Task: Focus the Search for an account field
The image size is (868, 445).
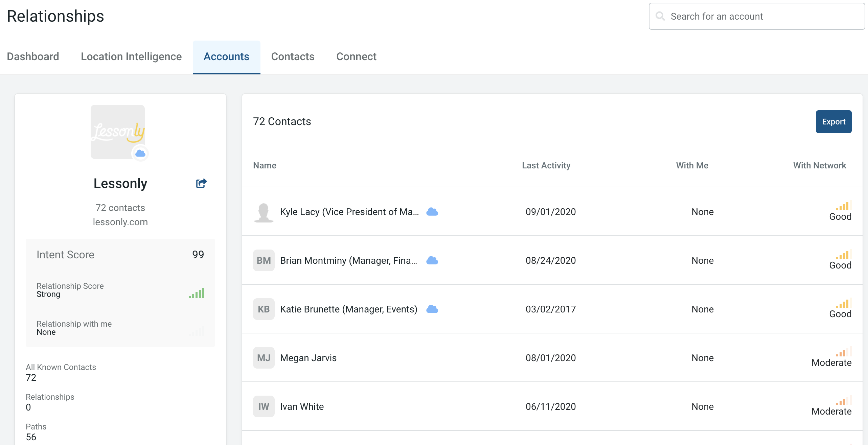Action: point(757,16)
